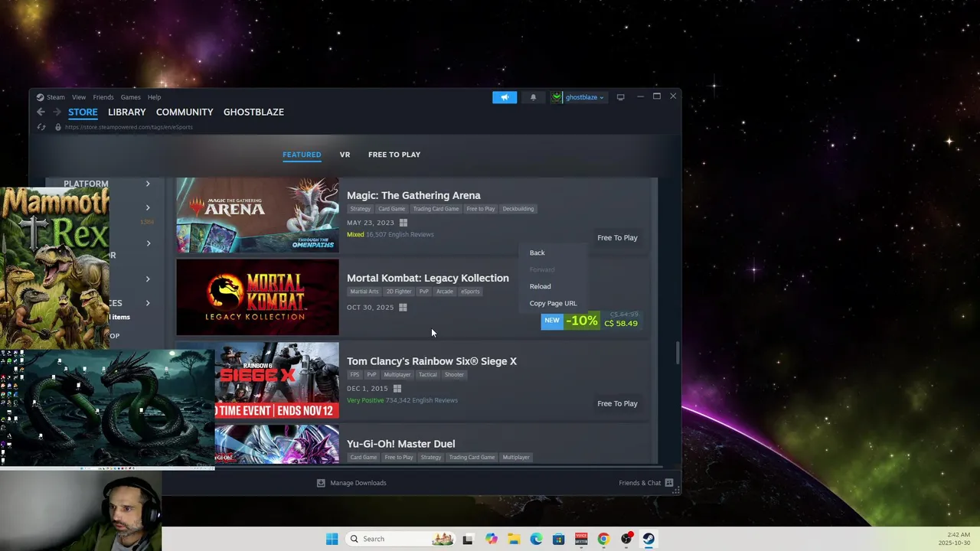Click the Friends & Chat label

point(640,483)
